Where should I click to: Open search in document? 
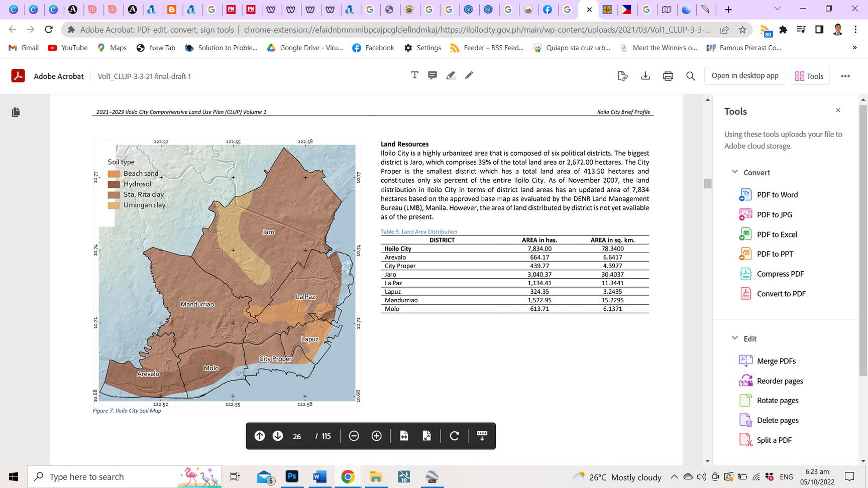[691, 76]
